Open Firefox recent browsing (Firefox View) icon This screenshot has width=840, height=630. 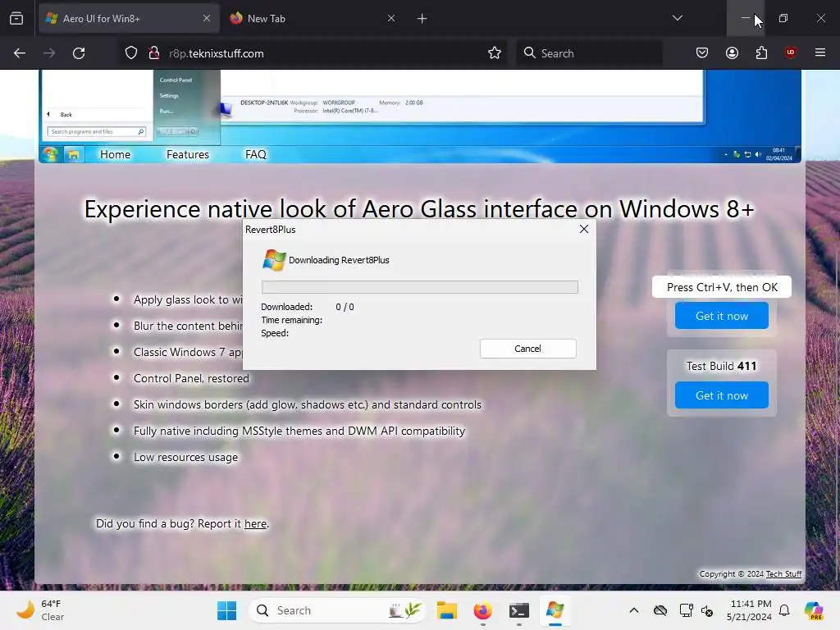click(16, 19)
